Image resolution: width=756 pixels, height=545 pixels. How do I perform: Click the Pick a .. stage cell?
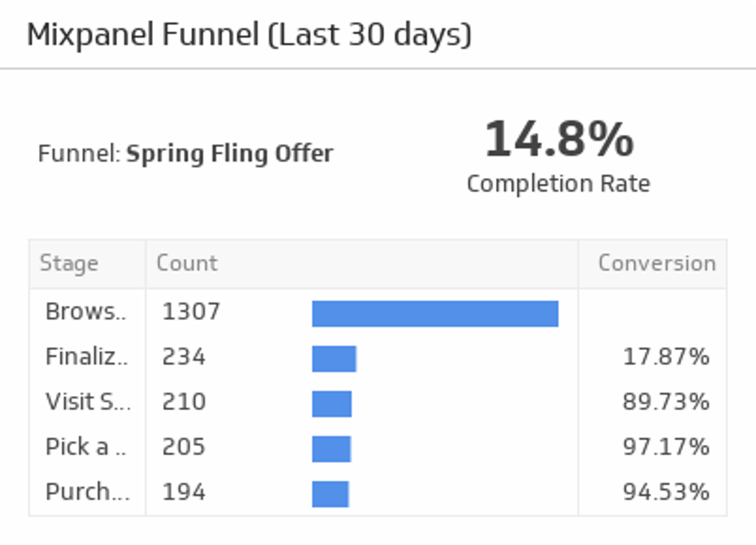86,447
